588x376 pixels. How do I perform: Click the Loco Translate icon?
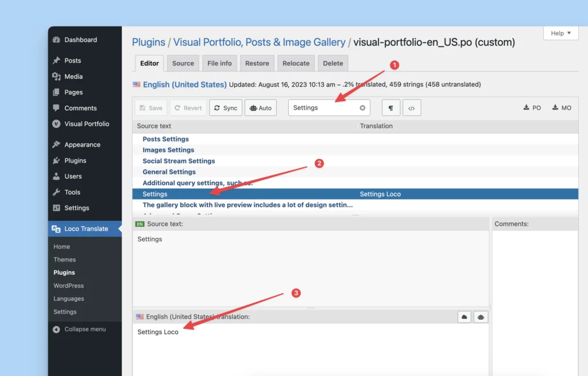coord(56,229)
